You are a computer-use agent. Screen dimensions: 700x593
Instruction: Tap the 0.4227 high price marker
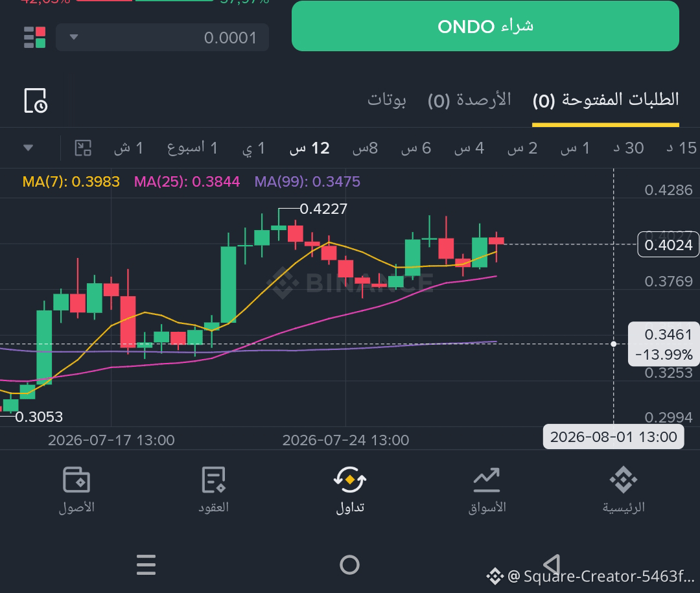point(323,209)
